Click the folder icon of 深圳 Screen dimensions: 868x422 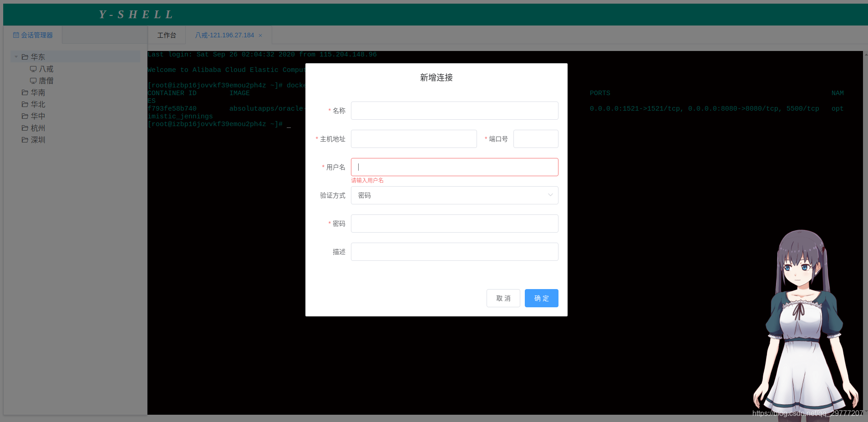pos(25,140)
